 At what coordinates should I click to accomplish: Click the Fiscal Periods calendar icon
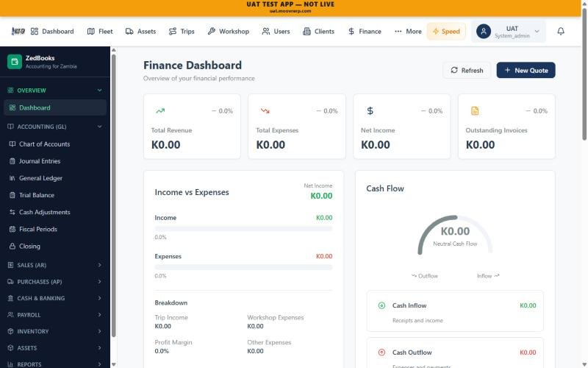click(12, 229)
